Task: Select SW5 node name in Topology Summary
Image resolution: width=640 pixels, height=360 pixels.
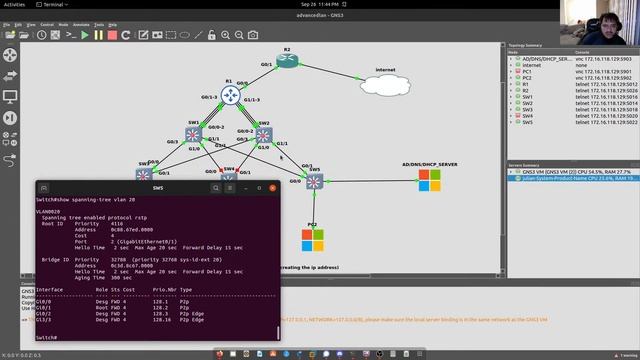Action: 527,122
